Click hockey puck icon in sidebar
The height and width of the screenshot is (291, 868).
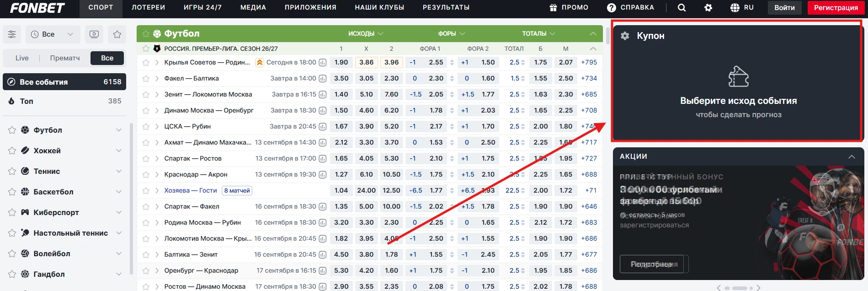(x=25, y=151)
